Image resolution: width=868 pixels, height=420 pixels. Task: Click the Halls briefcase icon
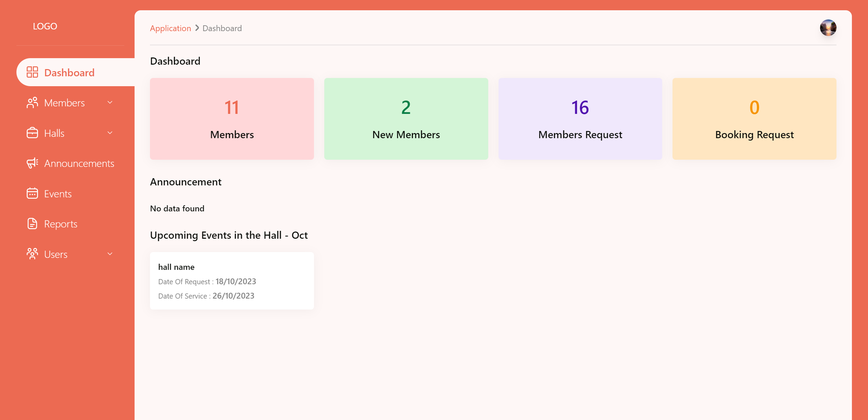tap(32, 133)
